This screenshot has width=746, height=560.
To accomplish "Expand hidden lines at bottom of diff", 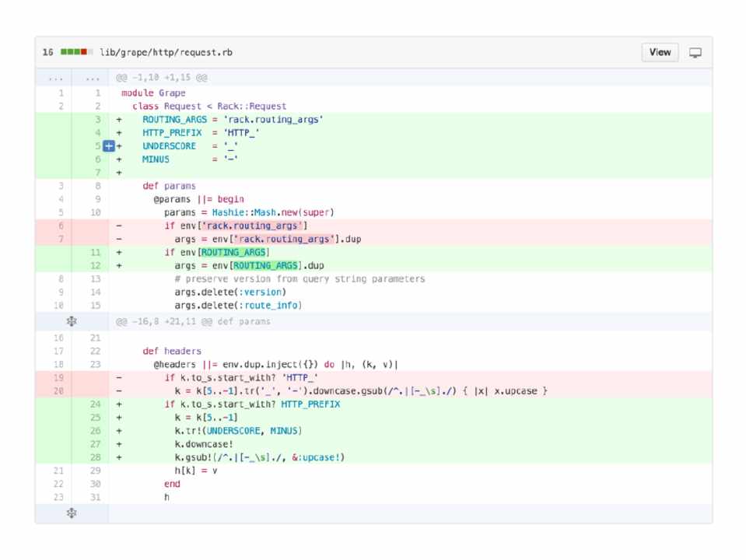I will pyautogui.click(x=71, y=513).
